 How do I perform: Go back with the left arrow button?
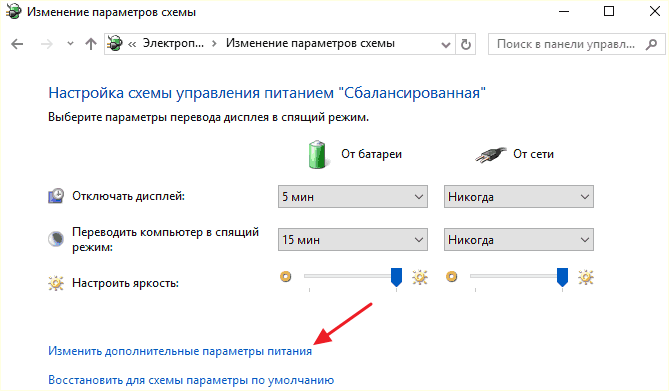click(x=17, y=44)
